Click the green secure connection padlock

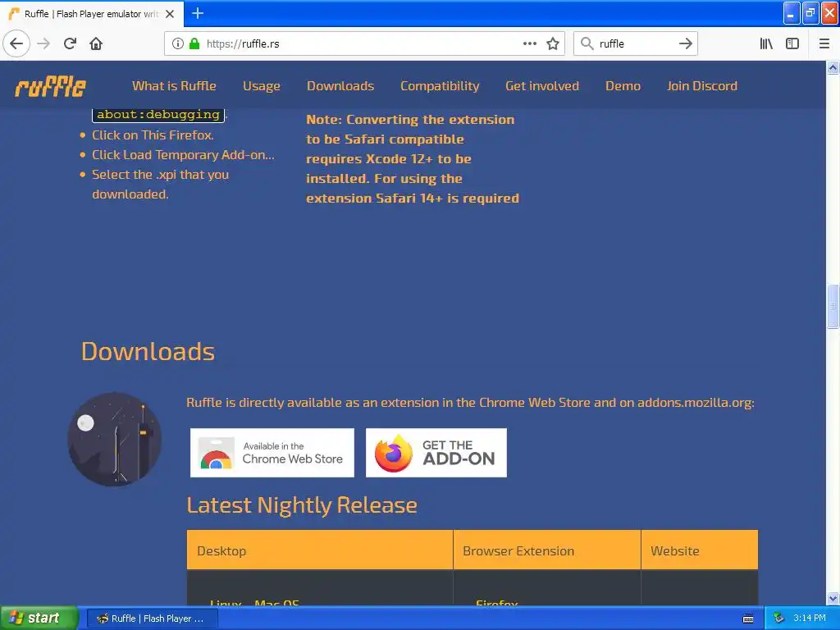[194, 43]
